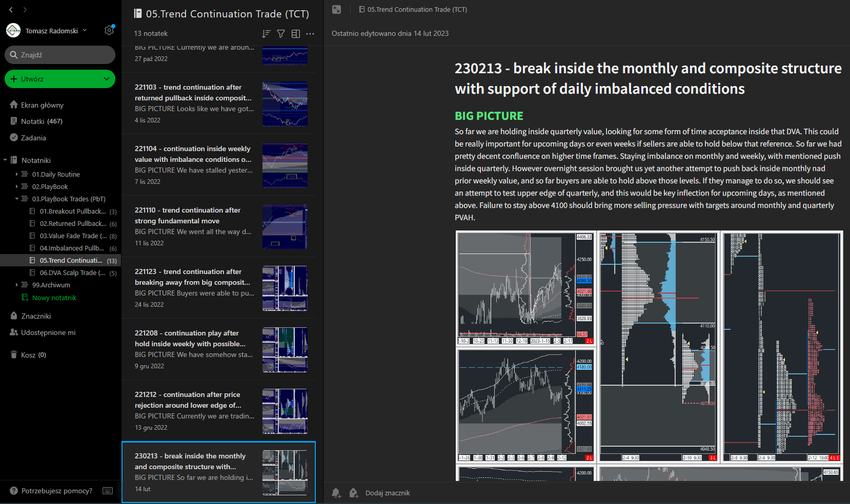The height and width of the screenshot is (504, 850).
Task: Collapse the 03.PlayBook Trades (PbT) stack
Action: coord(17,199)
